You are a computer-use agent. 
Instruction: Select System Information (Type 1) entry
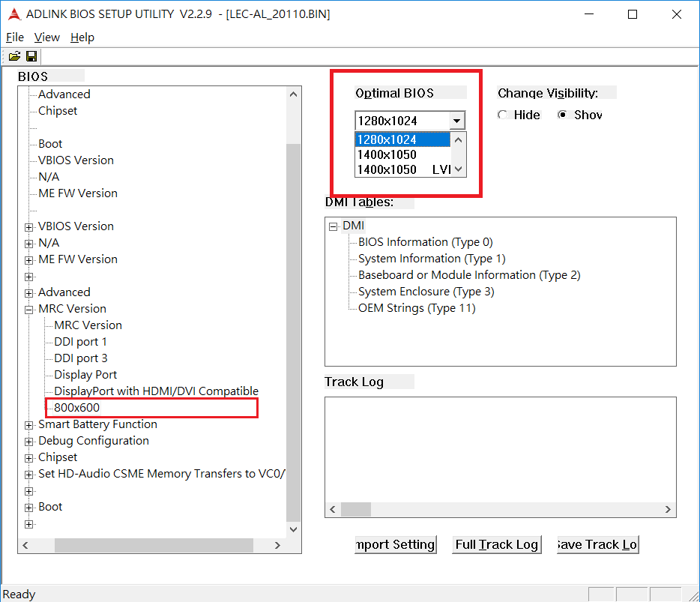tap(432, 259)
